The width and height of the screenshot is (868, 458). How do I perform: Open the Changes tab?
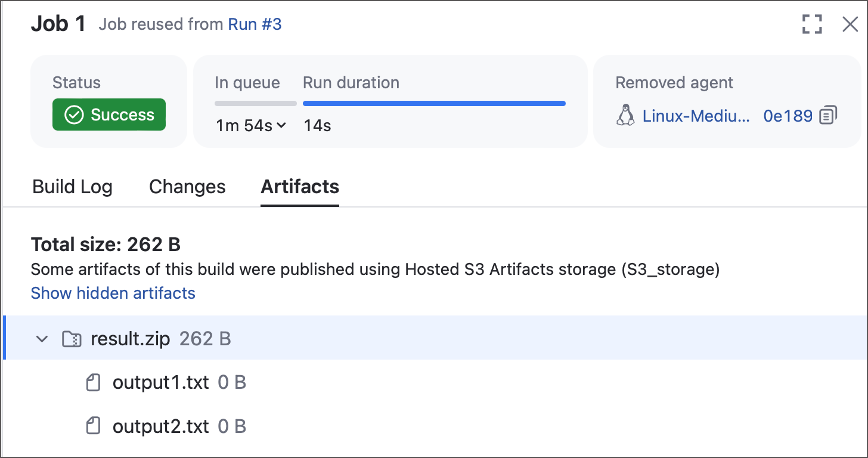tap(187, 187)
